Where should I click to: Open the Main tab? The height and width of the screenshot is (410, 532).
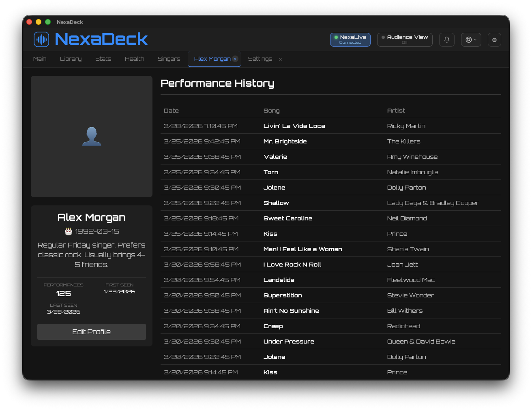click(x=40, y=59)
